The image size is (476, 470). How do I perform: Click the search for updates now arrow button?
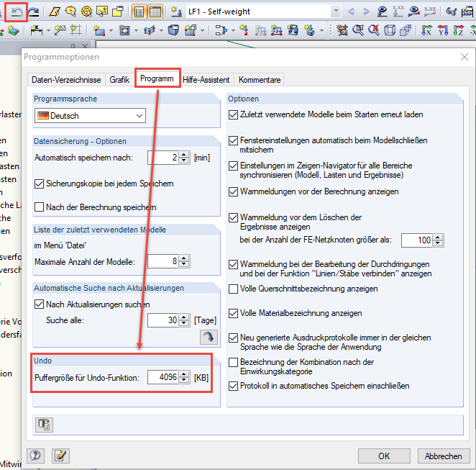tap(209, 337)
